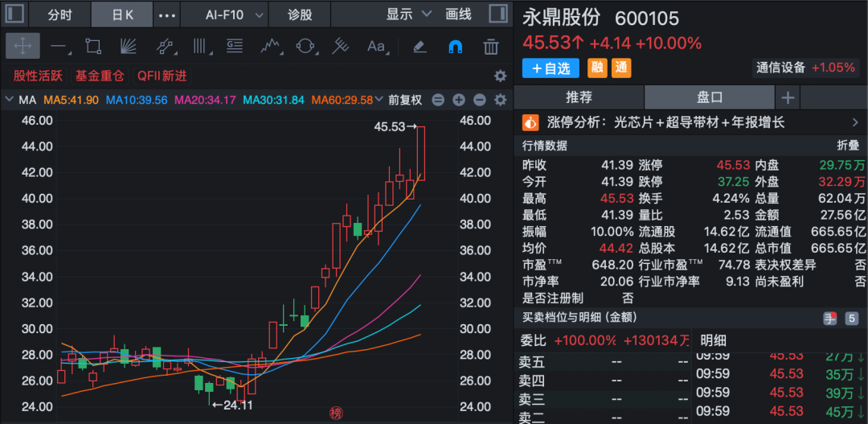Open the 前复权 adjustment dropdown

tap(404, 101)
